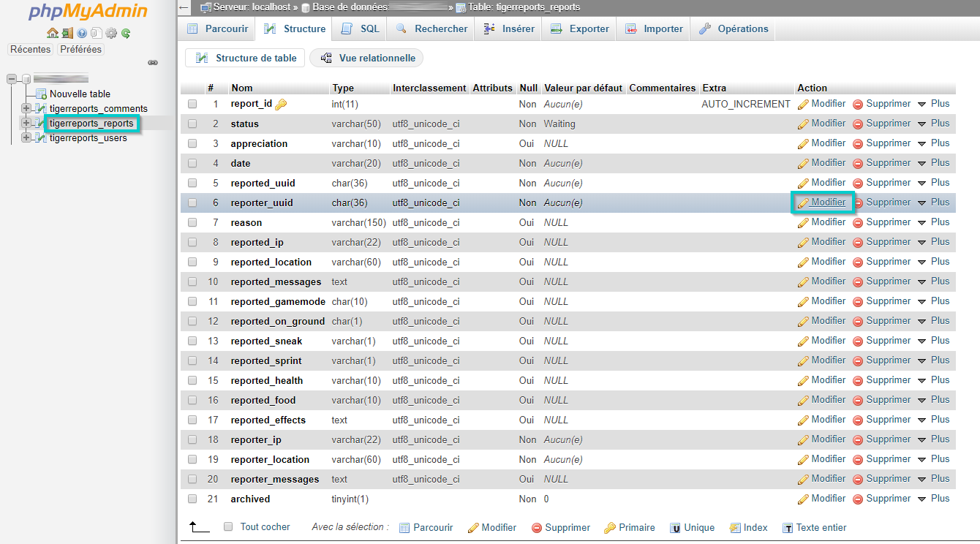Image resolution: width=980 pixels, height=544 pixels.
Task: Open the phpMyAdmin home icon
Action: [52, 33]
